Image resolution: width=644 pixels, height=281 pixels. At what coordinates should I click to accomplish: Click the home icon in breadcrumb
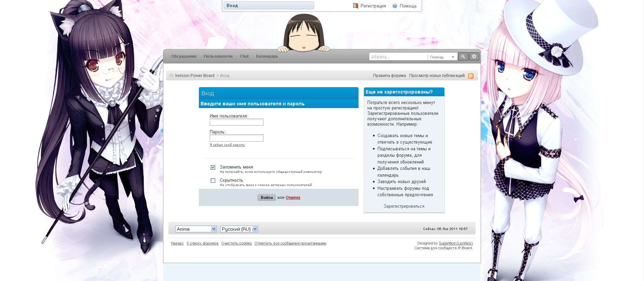coord(171,75)
